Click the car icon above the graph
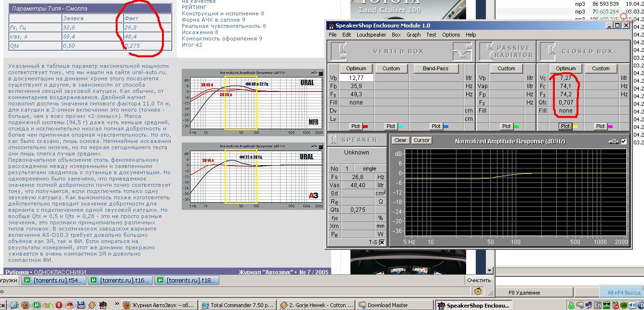The image size is (644, 310). pos(614,141)
